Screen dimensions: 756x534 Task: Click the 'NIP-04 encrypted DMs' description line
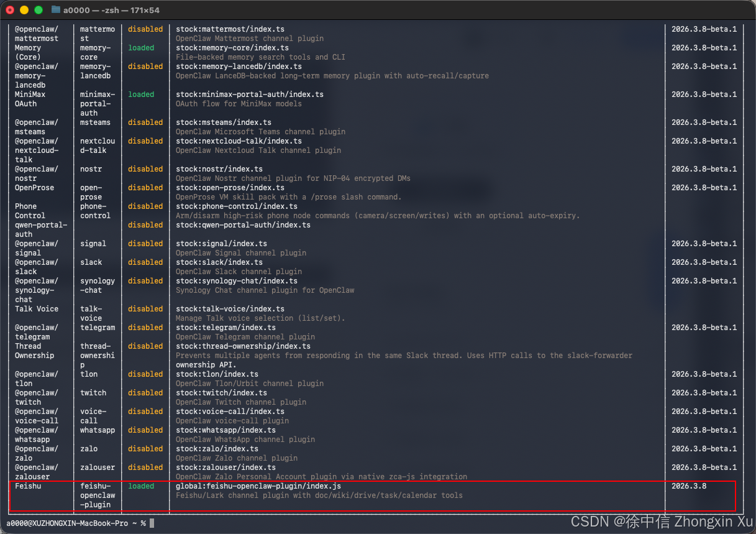point(293,178)
